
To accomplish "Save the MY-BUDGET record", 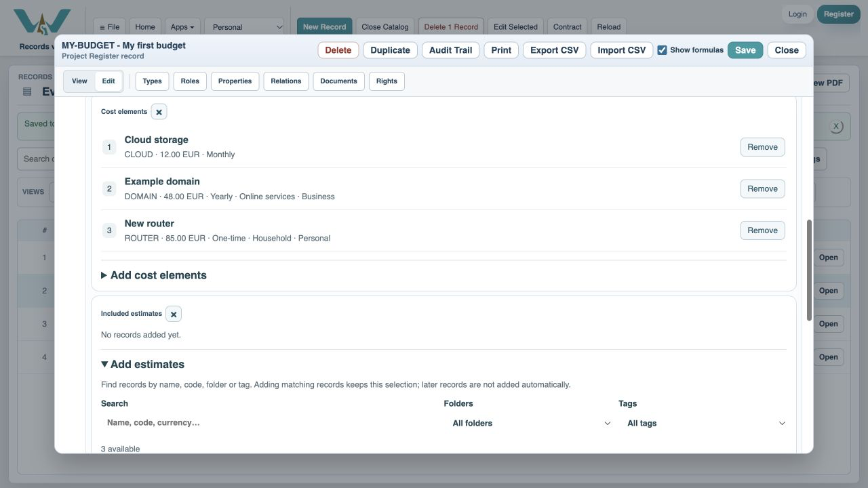I will [745, 50].
